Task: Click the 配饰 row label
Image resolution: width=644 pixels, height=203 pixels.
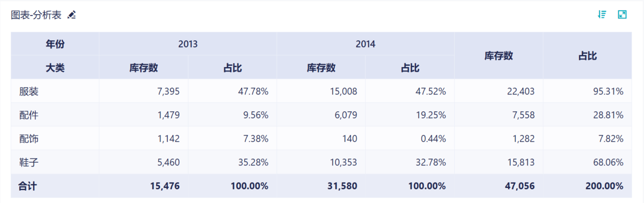Action: [29, 139]
